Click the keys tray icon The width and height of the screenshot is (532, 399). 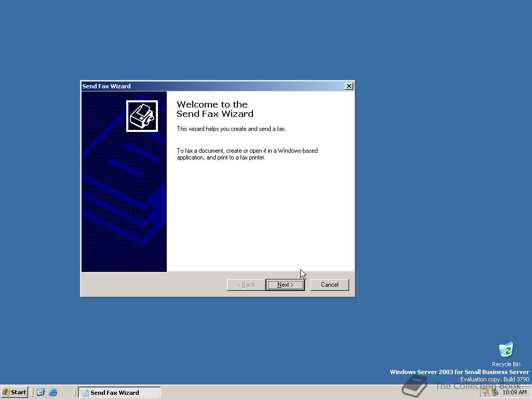[486, 393]
